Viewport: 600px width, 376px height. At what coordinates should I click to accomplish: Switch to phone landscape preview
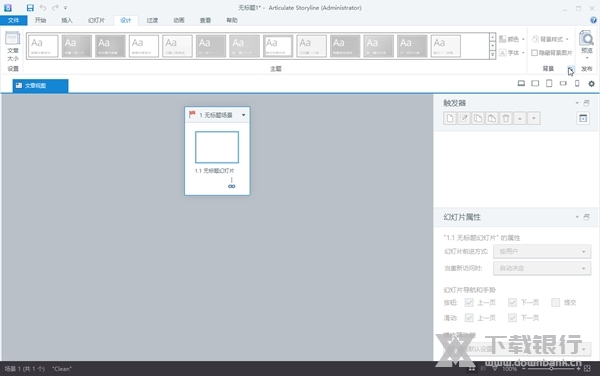563,83
